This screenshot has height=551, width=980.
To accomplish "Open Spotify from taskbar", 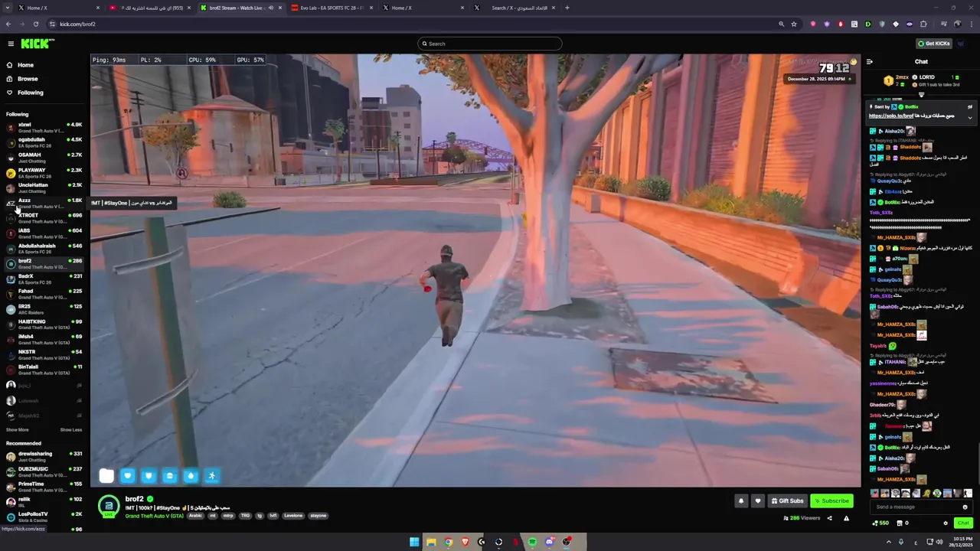I will point(532,542).
